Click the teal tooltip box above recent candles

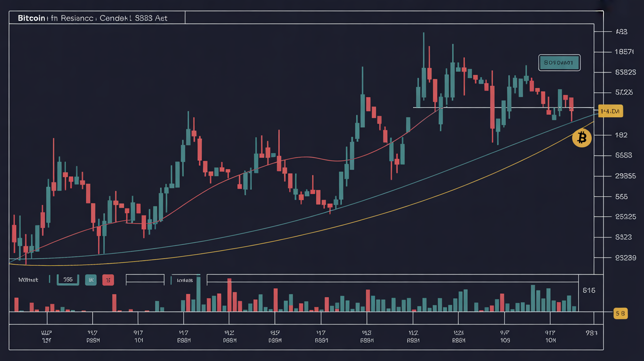(560, 63)
